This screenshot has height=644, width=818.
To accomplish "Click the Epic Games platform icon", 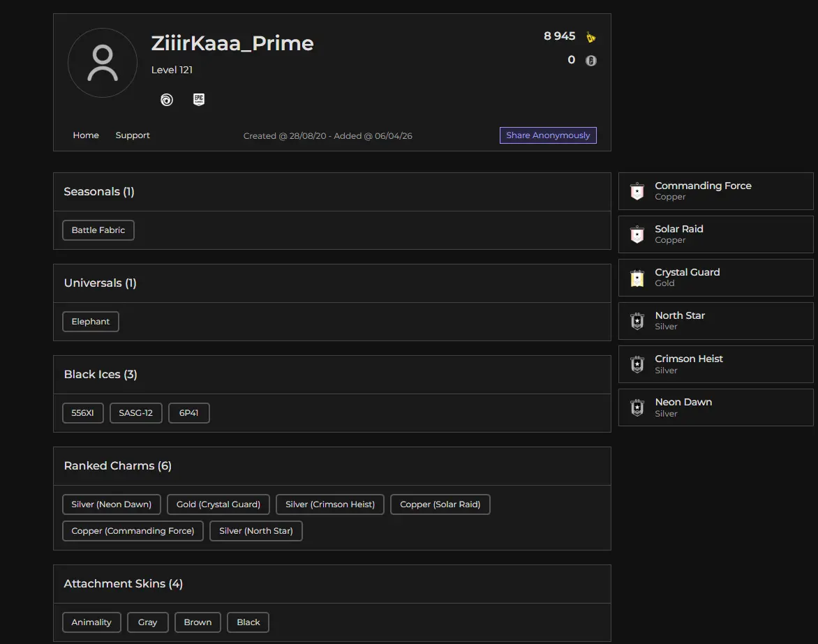I will pyautogui.click(x=199, y=100).
